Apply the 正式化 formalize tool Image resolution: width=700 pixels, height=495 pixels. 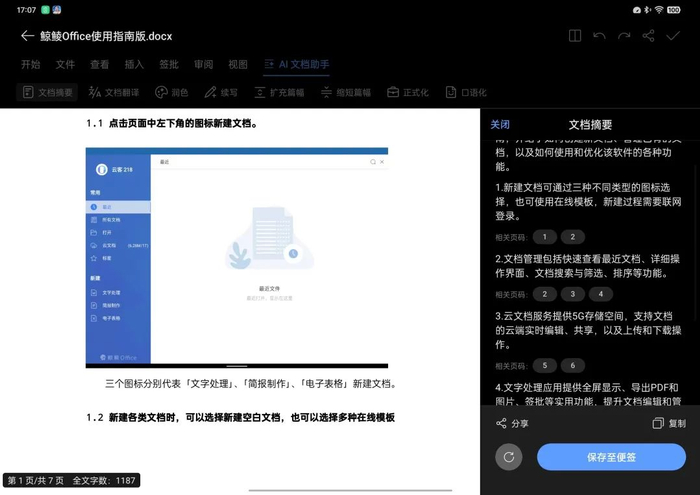(x=408, y=92)
